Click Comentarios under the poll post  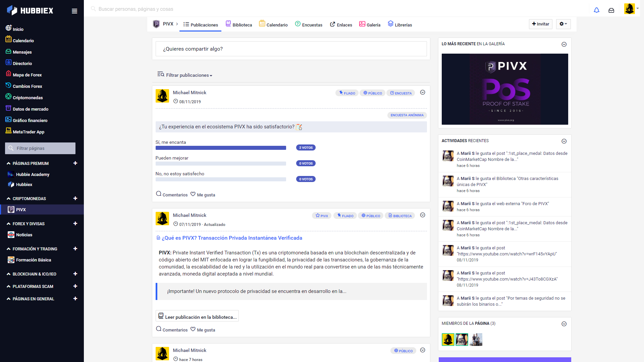click(172, 194)
